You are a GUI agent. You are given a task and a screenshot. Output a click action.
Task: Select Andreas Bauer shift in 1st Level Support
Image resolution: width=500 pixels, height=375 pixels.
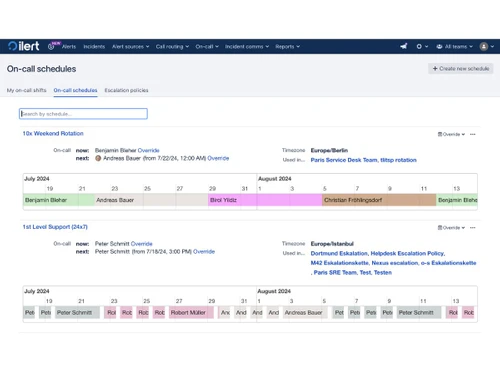pos(305,313)
